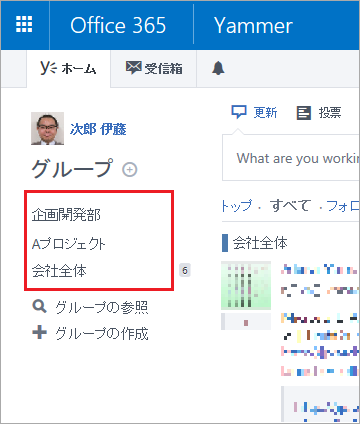Viewport: 360px width, 424px height.
Task: Switch feed to フォロー tab
Action: (x=343, y=206)
